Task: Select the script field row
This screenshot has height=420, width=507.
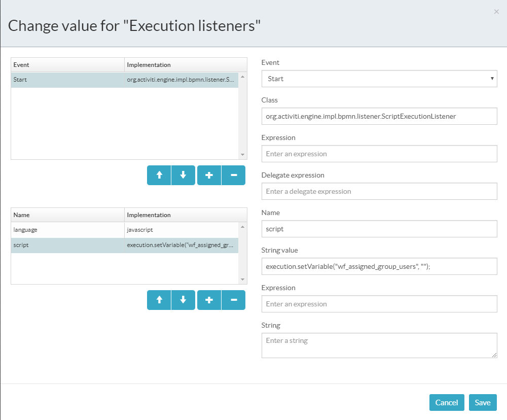Action: pyautogui.click(x=125, y=246)
